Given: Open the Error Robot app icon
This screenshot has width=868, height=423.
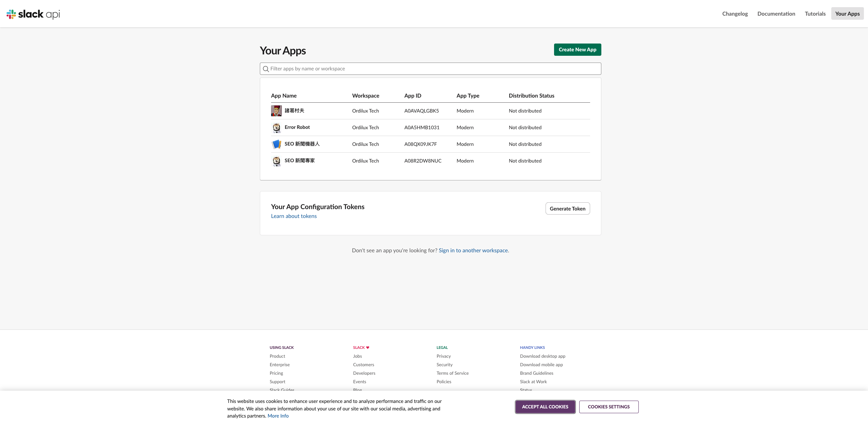Looking at the screenshot, I should (277, 128).
